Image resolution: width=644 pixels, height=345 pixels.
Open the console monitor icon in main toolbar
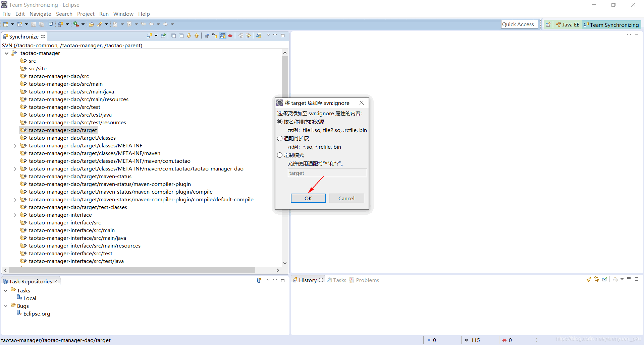(51, 24)
